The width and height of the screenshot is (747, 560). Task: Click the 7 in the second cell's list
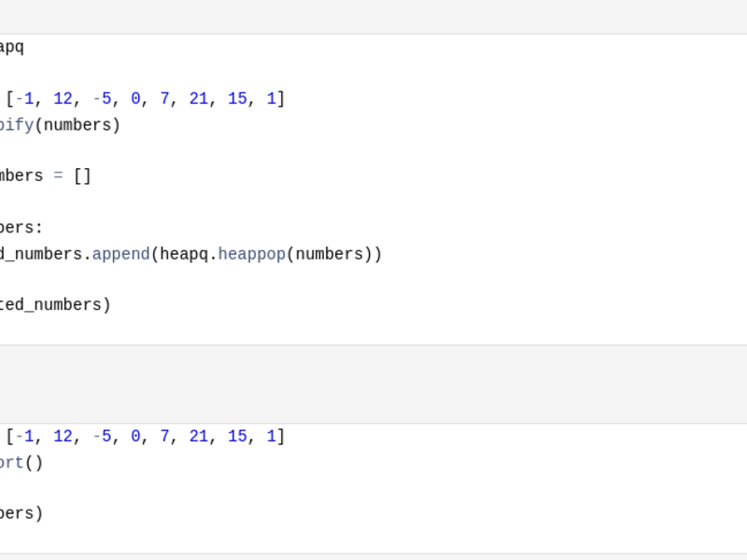pos(165,436)
